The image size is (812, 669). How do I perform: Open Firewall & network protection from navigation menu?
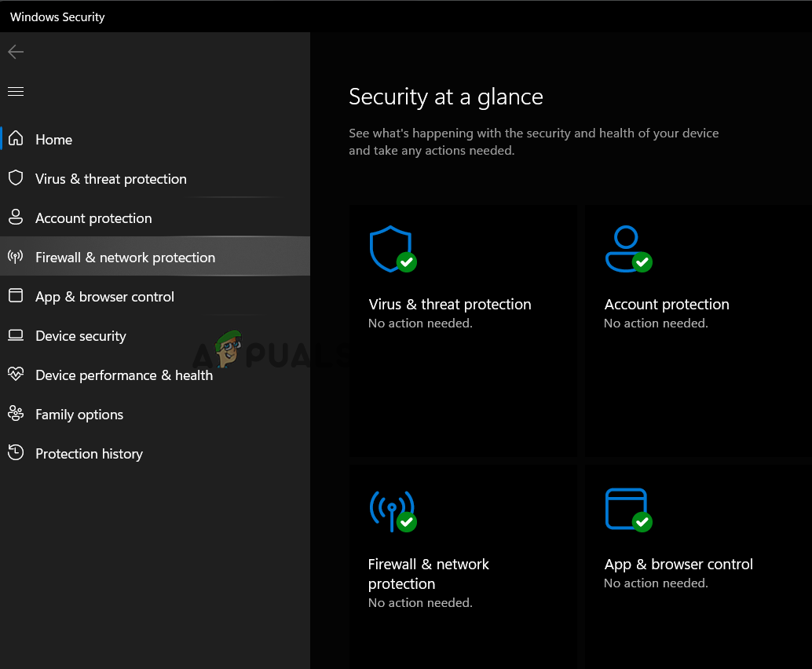(x=125, y=257)
